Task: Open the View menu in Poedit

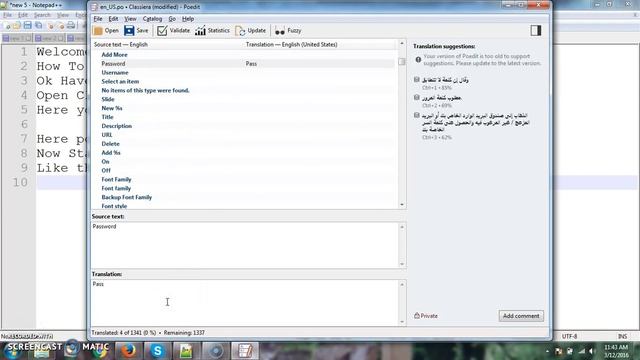Action: click(130, 19)
